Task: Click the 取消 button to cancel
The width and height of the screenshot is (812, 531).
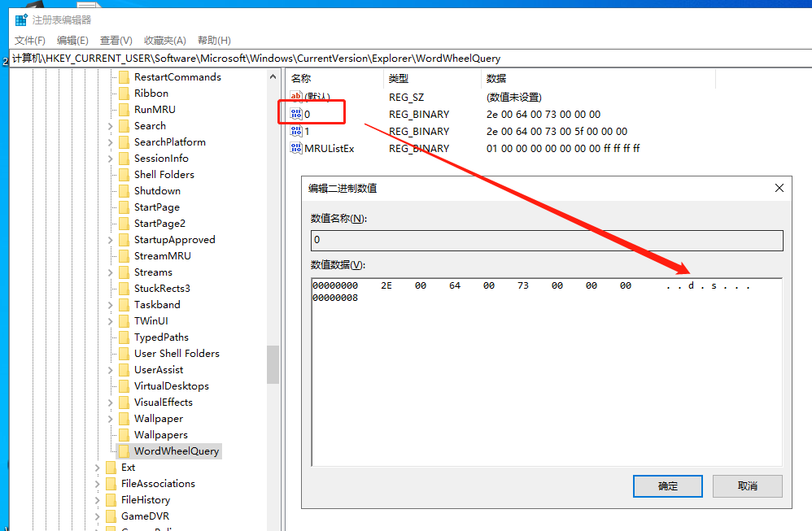Action: click(747, 485)
